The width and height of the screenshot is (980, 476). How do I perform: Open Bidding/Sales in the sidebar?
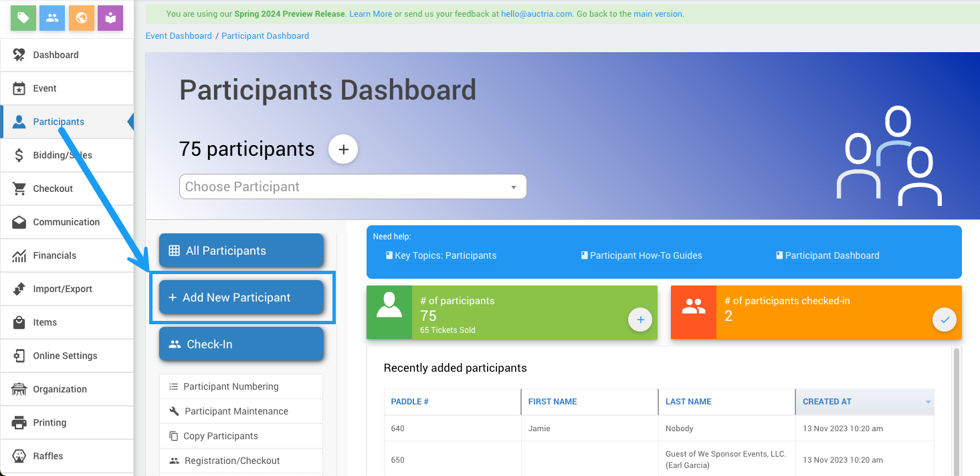[62, 155]
